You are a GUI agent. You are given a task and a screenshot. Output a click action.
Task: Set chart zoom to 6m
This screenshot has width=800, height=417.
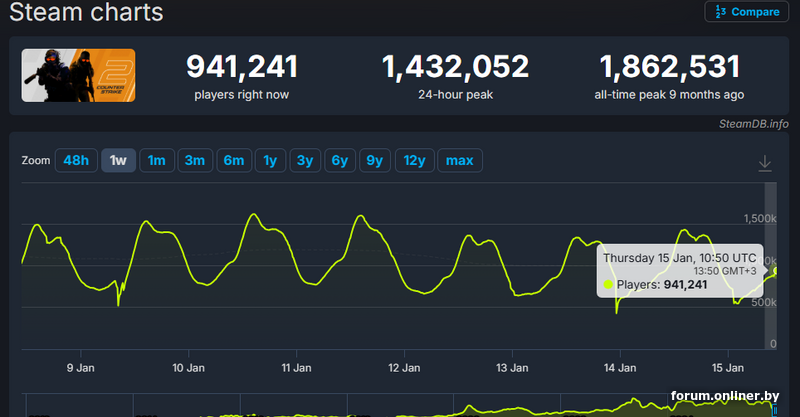pos(234,160)
